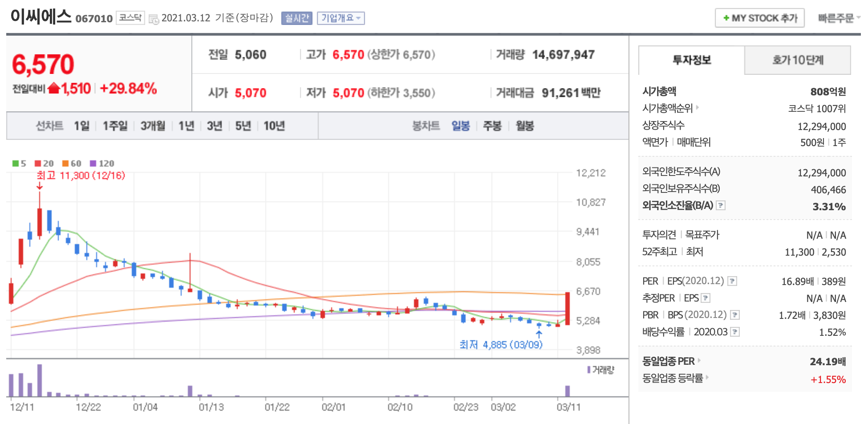Switch to the 호가10단계 tab
This screenshot has width=868, height=424.
pyautogui.click(x=798, y=60)
